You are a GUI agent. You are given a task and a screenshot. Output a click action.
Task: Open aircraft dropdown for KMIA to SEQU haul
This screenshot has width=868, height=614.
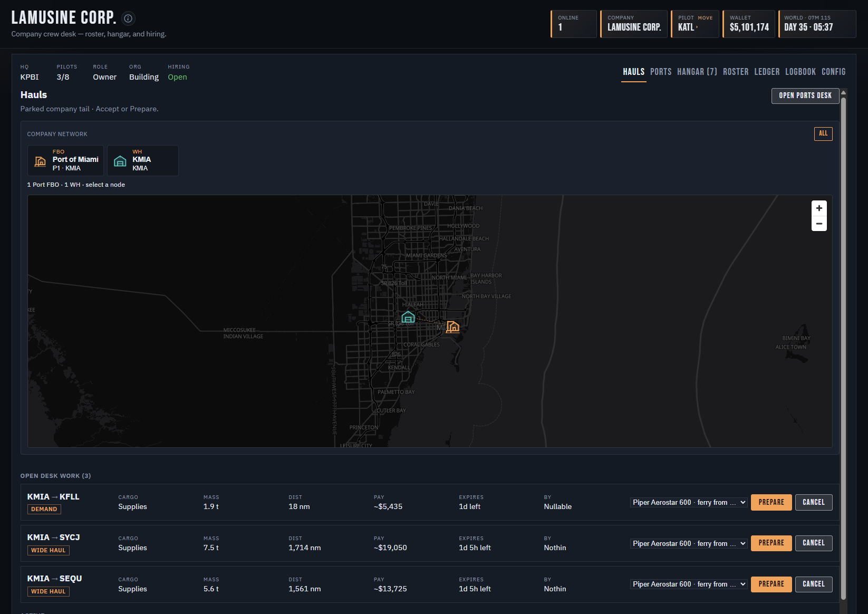[689, 584]
